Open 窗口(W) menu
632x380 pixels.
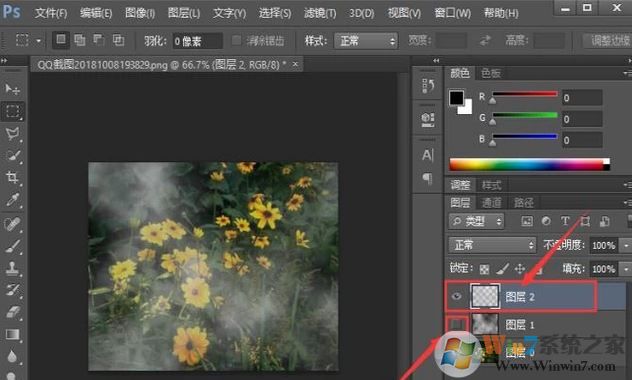pos(452,13)
